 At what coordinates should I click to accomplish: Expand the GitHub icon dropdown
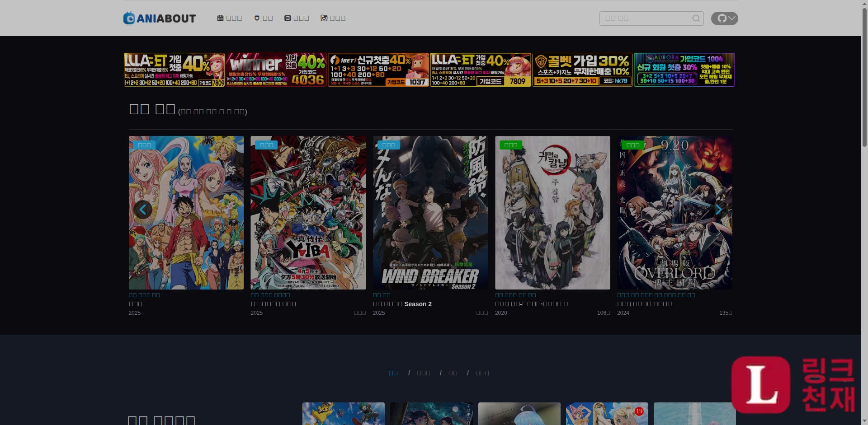tap(724, 19)
